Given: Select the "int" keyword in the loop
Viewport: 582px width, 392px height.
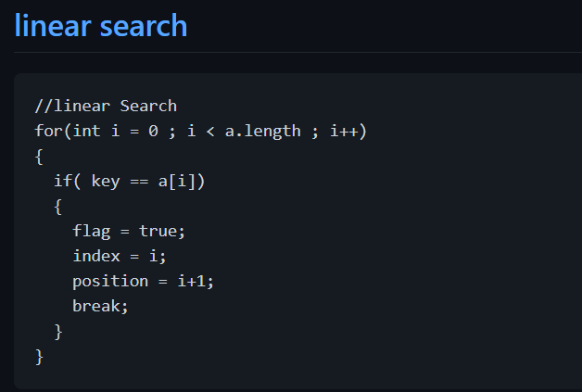Looking at the screenshot, I should tap(86, 131).
